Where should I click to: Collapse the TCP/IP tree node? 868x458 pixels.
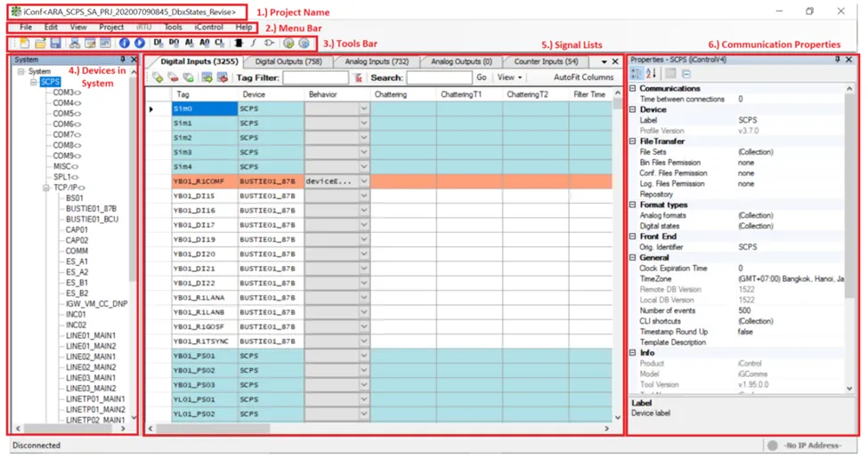[46, 188]
